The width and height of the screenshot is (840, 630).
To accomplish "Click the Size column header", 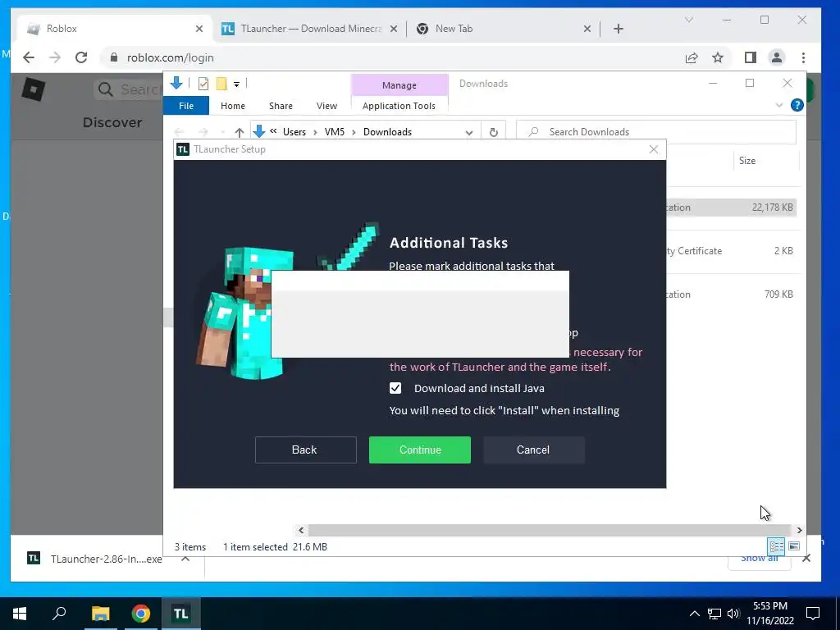I will [746, 161].
